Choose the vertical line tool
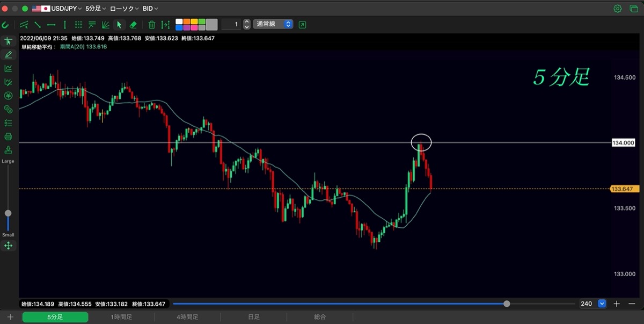644x324 pixels. (65, 25)
